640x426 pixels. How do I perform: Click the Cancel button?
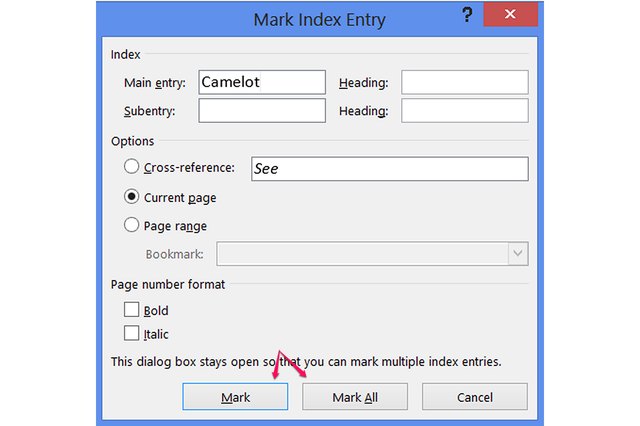coord(475,397)
